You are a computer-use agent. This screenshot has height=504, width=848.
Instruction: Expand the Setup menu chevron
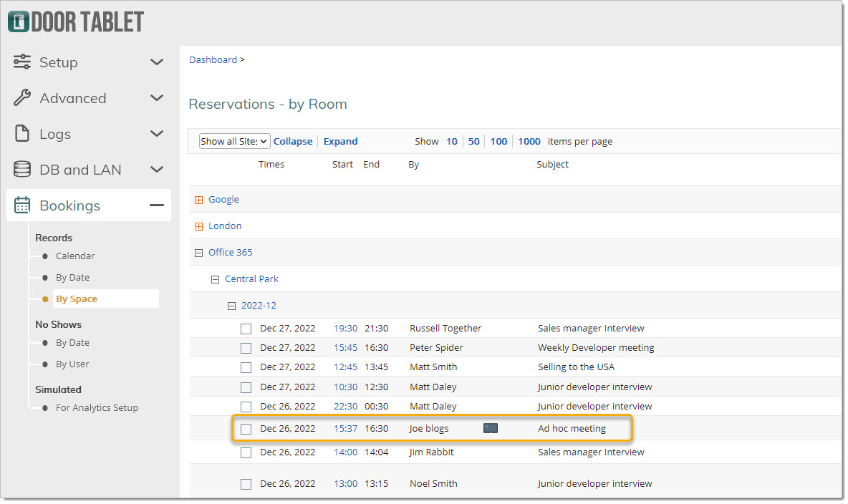(157, 62)
